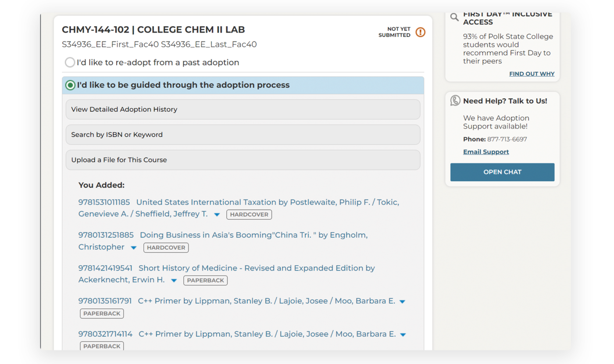Click the OPEN CHAT button
This screenshot has height=364, width=614.
click(502, 172)
